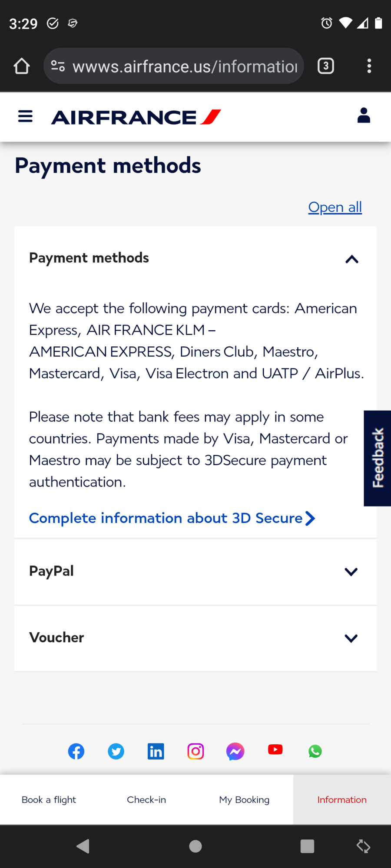Collapse the Payment methods section
The width and height of the screenshot is (391, 868).
(351, 259)
